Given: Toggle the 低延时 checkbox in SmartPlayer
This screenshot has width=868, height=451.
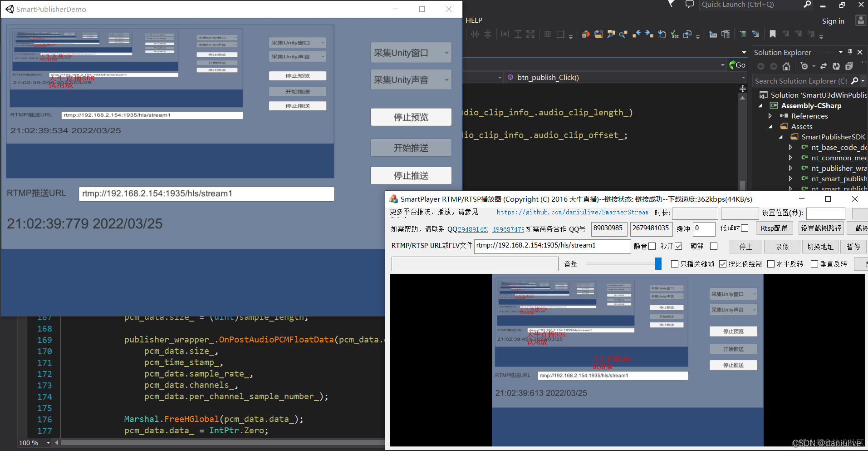Looking at the screenshot, I should point(745,228).
